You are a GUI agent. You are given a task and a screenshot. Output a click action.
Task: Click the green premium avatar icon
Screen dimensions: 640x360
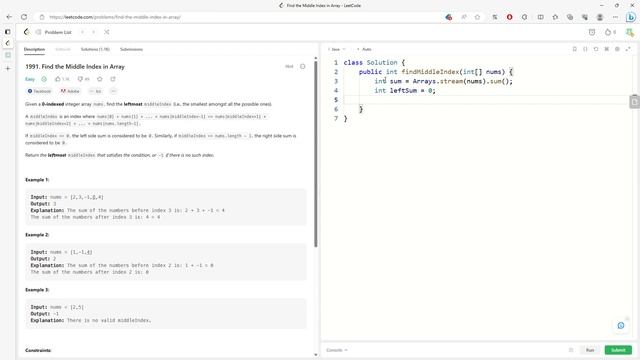pos(630,32)
